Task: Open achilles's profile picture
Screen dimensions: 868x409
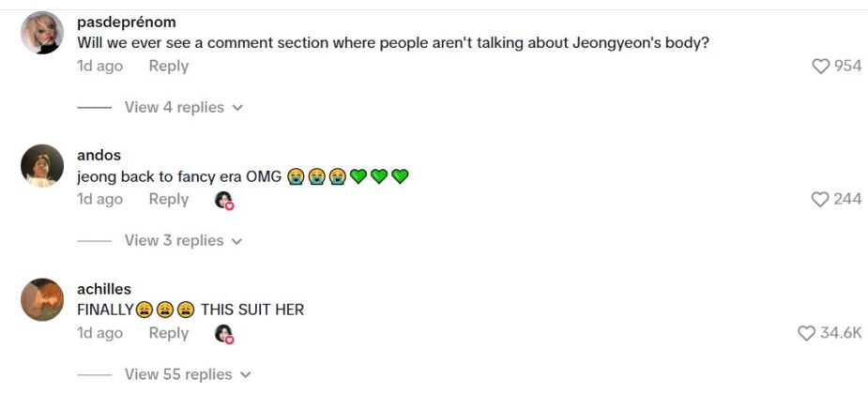Action: 42,299
